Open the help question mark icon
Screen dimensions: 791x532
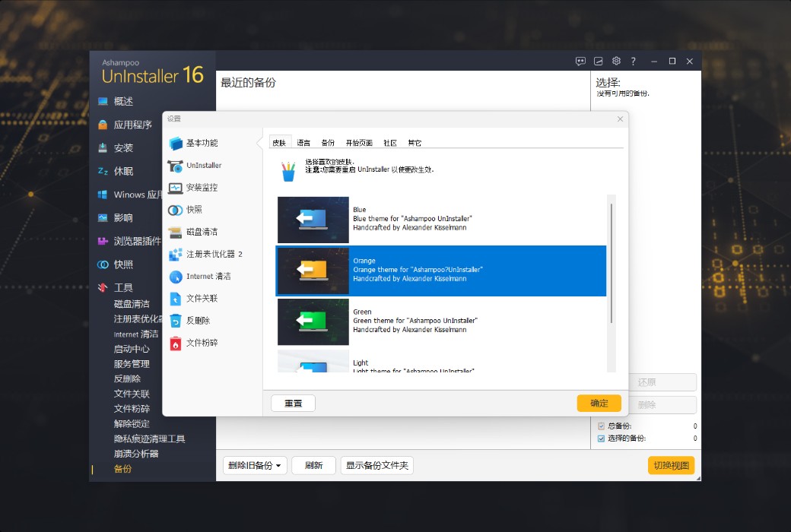click(x=633, y=61)
